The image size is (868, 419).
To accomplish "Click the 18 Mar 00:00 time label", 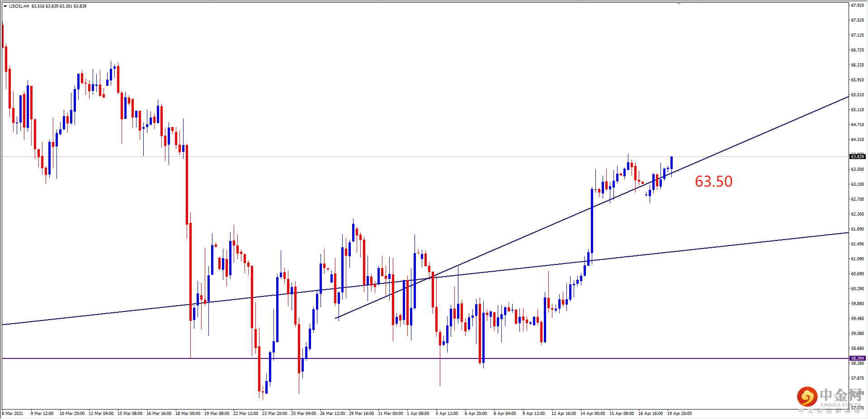I will pos(188,413).
